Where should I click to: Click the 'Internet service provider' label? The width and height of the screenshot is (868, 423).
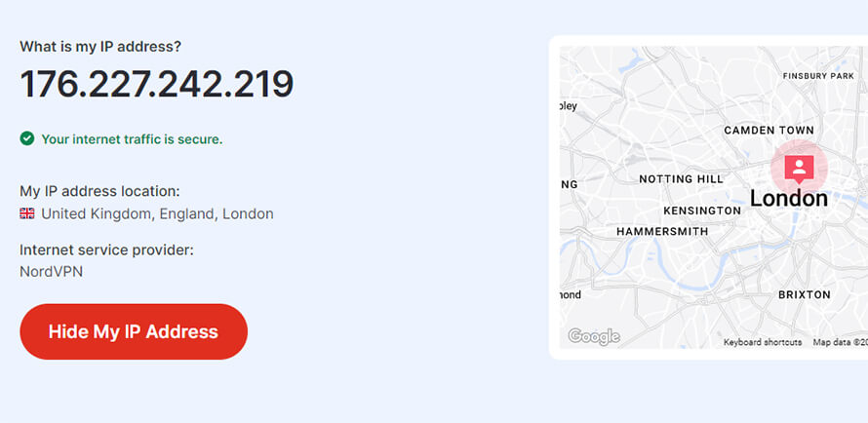pyautogui.click(x=107, y=250)
